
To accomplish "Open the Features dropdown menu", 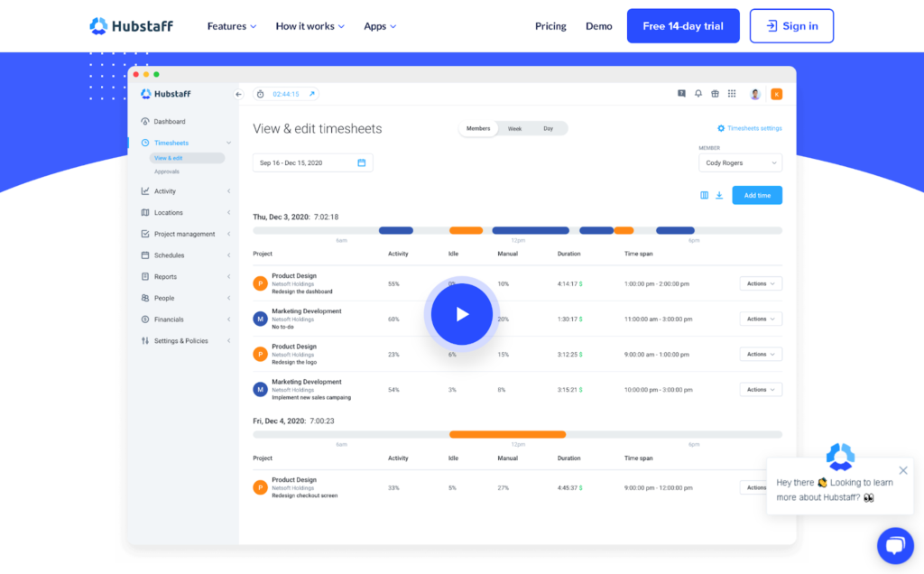I will click(232, 26).
